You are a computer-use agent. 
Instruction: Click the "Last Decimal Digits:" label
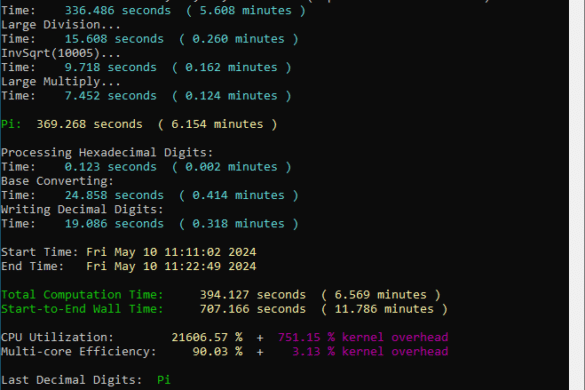coord(71,380)
